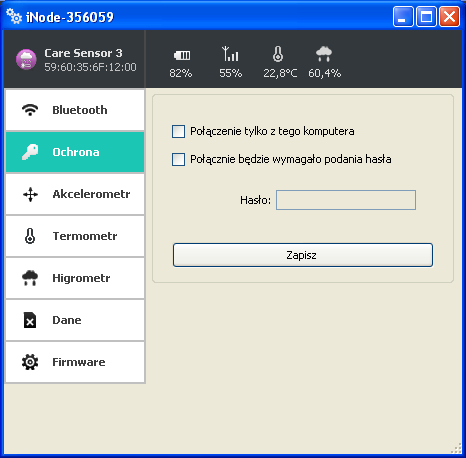
Task: Click the MAC address 59:60:35:6F:12:00
Action: click(90, 67)
